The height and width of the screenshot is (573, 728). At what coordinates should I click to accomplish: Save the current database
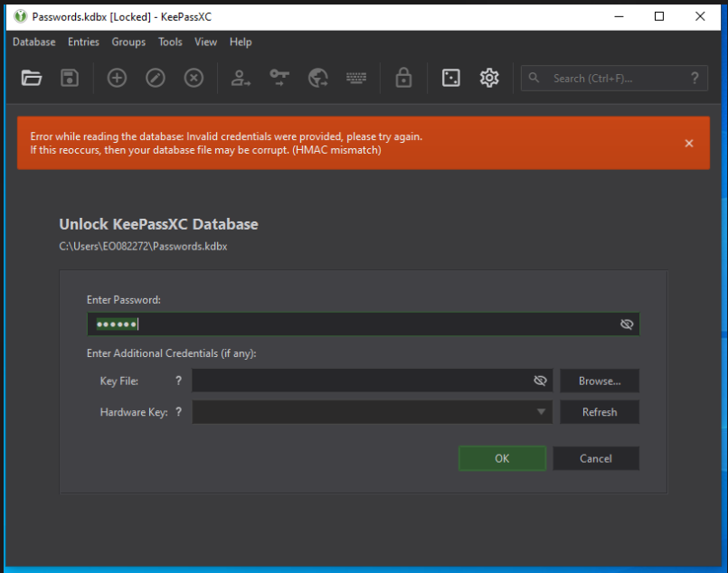[70, 78]
